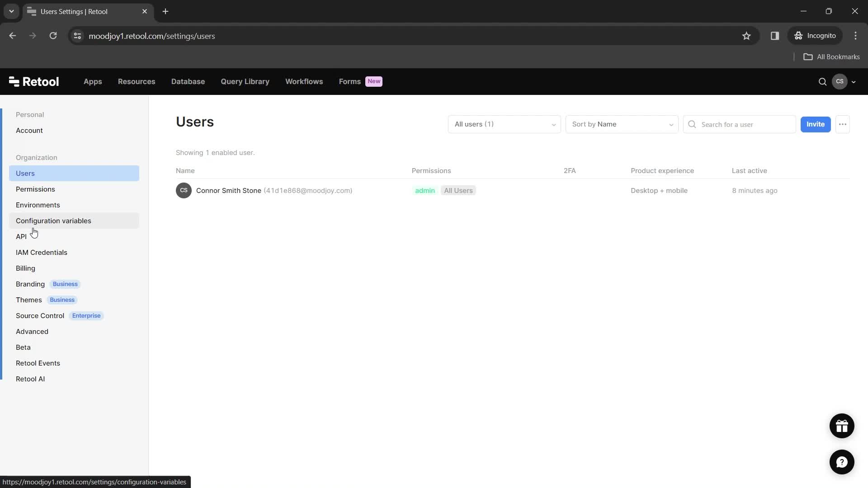This screenshot has width=868, height=488.
Task: Click the Retool logo icon
Action: [x=13, y=81]
